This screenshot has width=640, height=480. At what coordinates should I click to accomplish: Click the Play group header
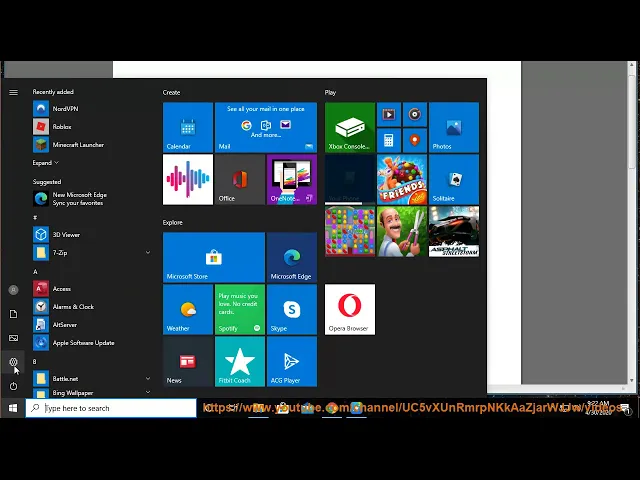click(x=330, y=93)
